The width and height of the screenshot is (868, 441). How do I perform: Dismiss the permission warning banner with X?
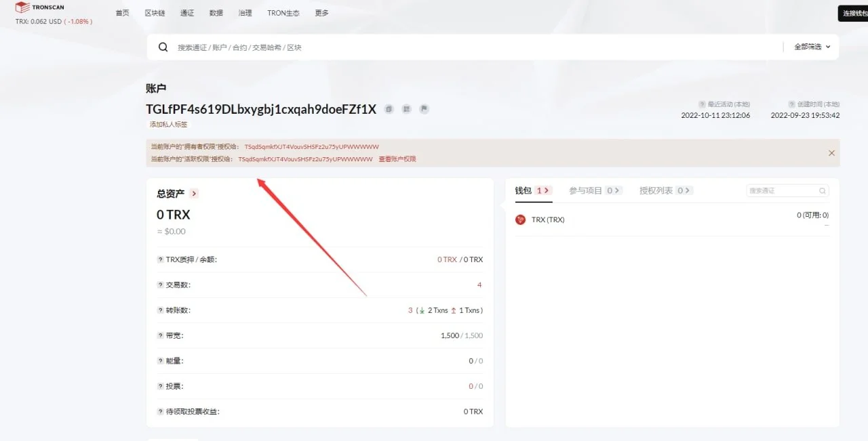tap(831, 153)
